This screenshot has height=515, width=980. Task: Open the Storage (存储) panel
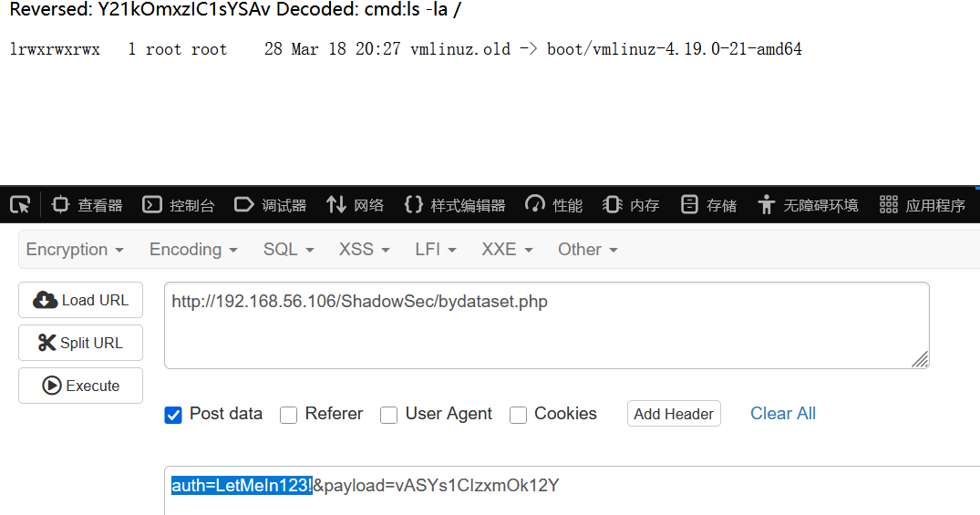(708, 205)
